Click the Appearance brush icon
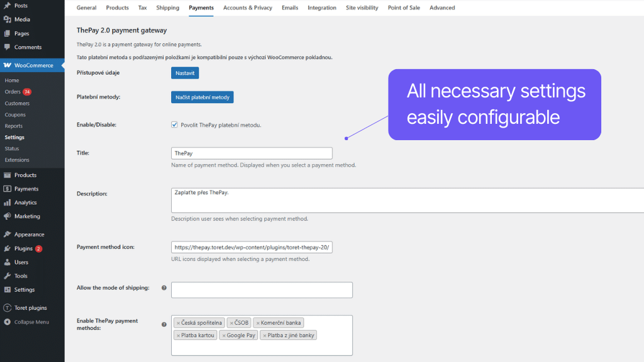The height and width of the screenshot is (362, 644). pyautogui.click(x=8, y=234)
